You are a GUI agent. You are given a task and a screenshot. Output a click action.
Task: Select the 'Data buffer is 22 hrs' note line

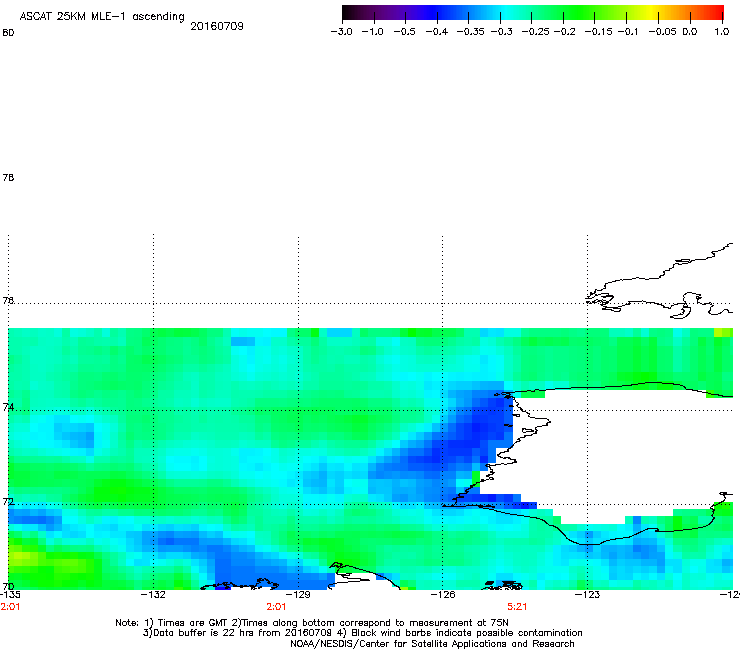click(362, 633)
